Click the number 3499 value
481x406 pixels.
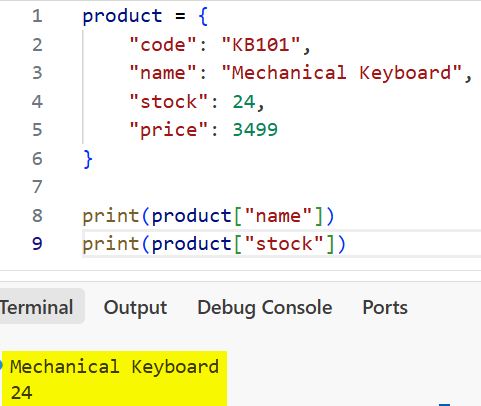255,130
